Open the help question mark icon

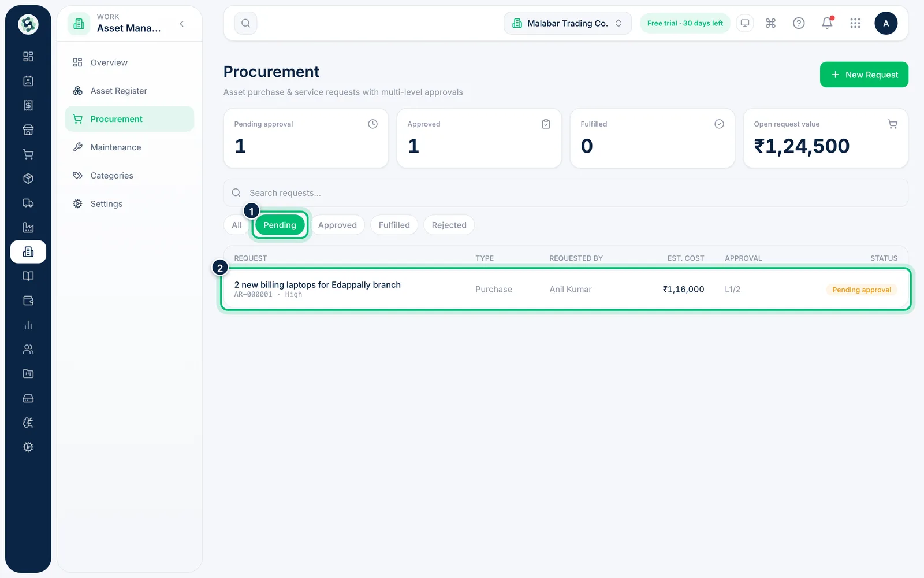(x=799, y=23)
